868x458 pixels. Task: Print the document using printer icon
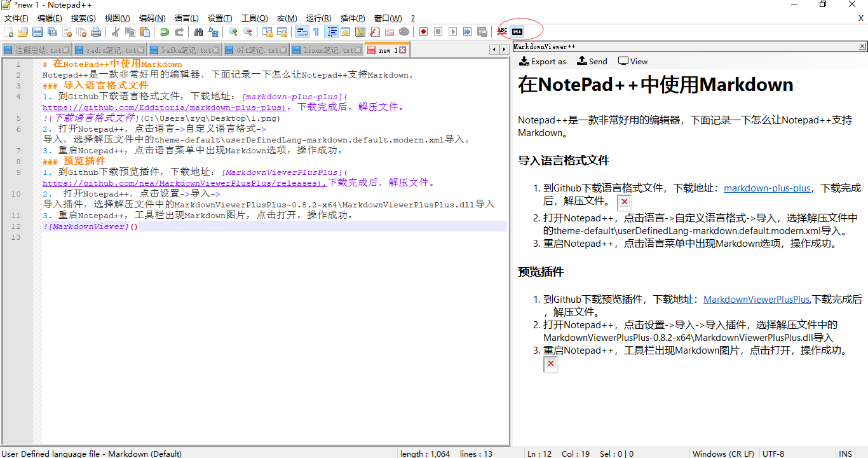tap(96, 31)
